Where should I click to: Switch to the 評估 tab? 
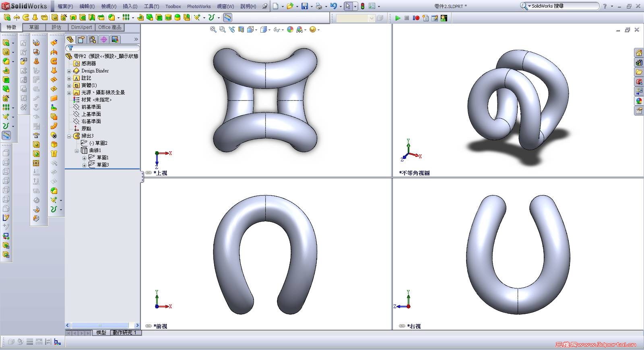tap(56, 27)
